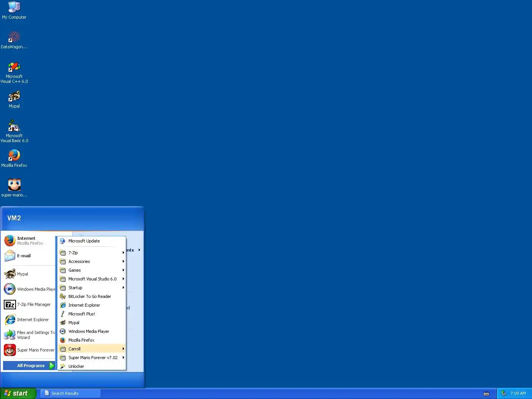Click the system tray icon next to clock
The height and width of the screenshot is (399, 532).
[503, 393]
